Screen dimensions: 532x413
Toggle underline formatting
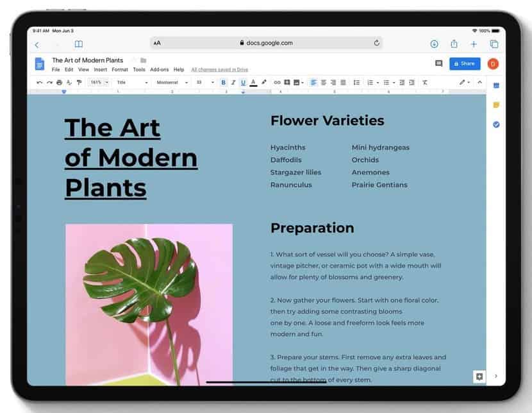pos(242,82)
